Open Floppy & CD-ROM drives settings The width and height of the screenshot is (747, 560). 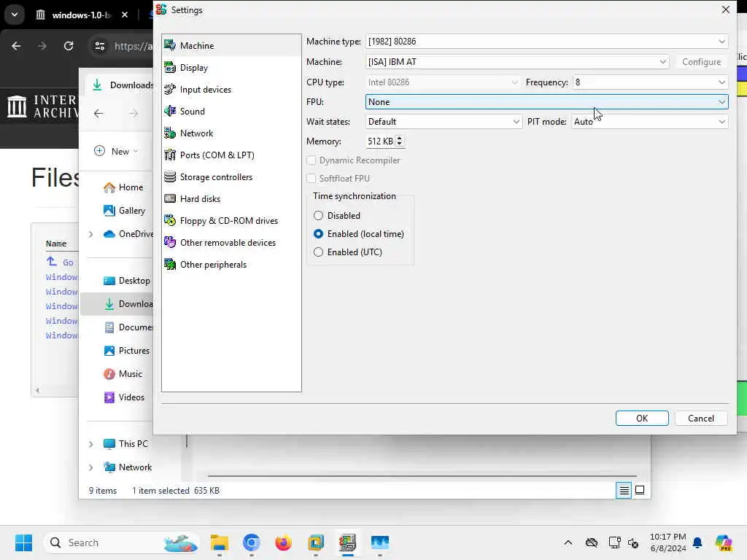(231, 221)
